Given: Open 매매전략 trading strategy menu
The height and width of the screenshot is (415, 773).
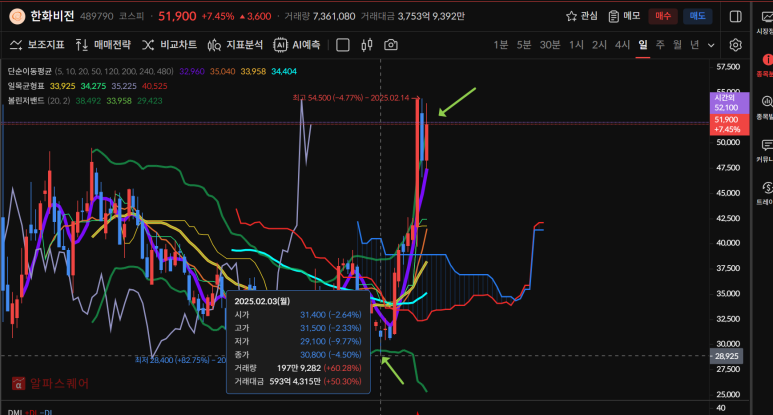Looking at the screenshot, I should (x=103, y=45).
